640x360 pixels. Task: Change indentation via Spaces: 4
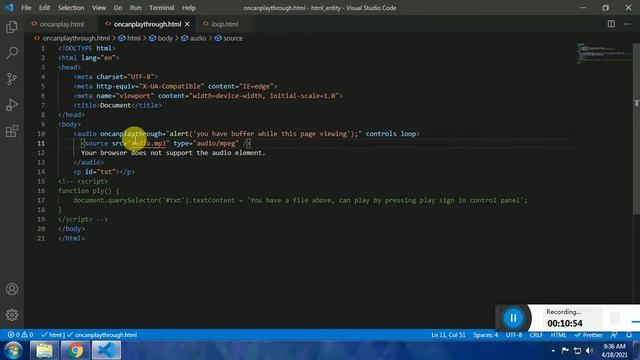pos(486,335)
